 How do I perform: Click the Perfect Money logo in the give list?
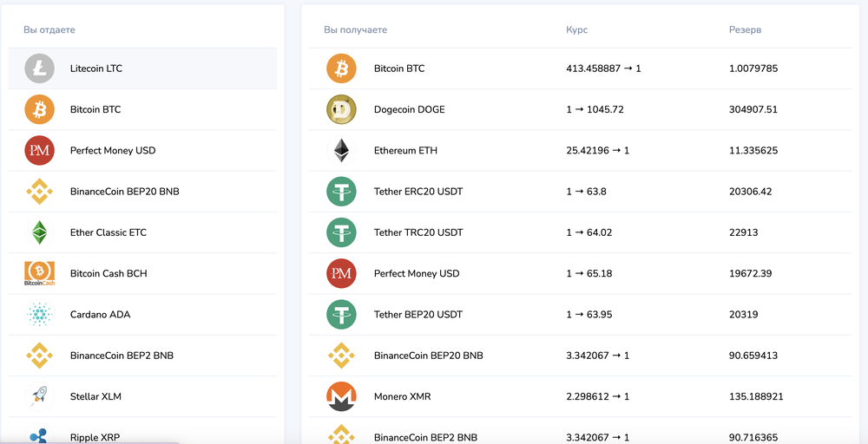(39, 150)
